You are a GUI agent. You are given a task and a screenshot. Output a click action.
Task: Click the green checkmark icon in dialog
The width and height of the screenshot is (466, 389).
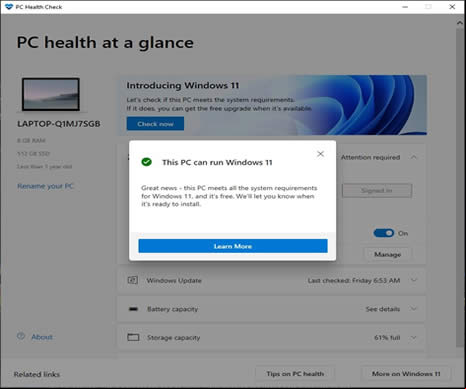click(x=146, y=162)
